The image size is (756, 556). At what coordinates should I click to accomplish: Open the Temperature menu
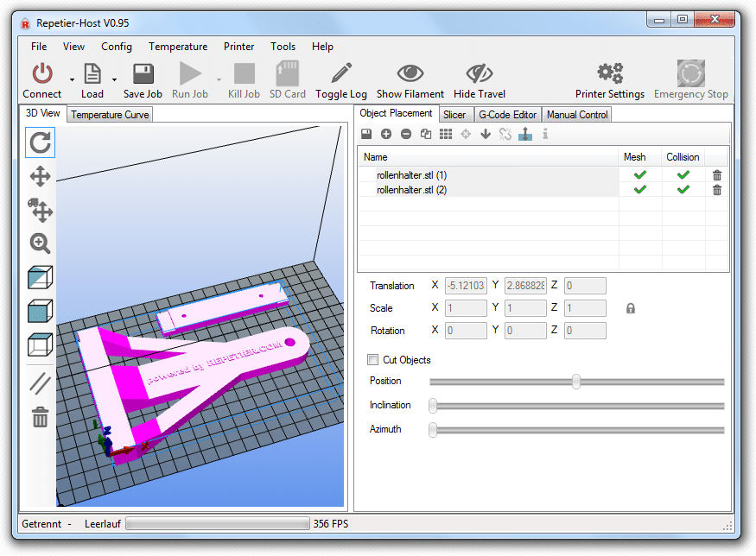point(178,47)
